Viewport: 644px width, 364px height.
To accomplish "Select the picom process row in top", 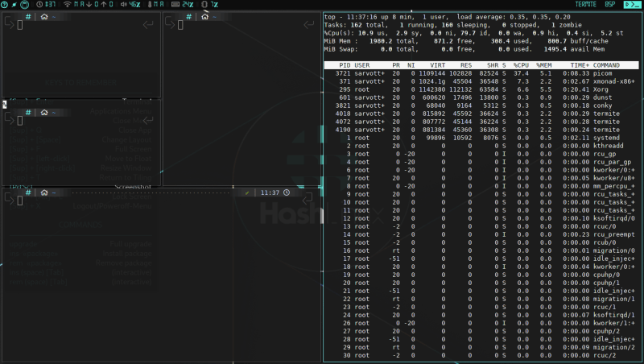I will tap(481, 73).
